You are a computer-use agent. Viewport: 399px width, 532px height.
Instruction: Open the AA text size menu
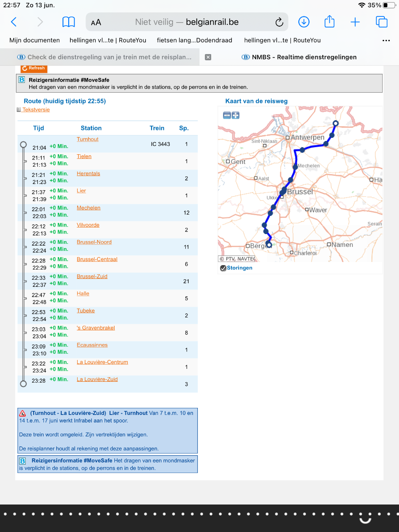point(96,22)
